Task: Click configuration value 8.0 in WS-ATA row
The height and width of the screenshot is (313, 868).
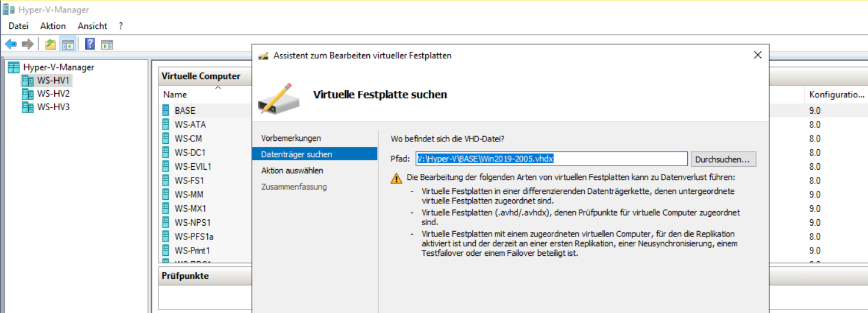Action: (x=815, y=124)
